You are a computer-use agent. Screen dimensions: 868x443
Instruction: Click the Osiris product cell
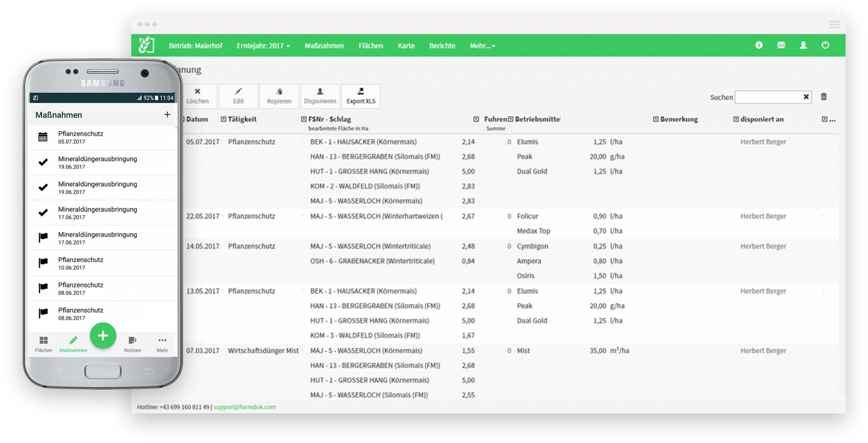[x=525, y=276]
